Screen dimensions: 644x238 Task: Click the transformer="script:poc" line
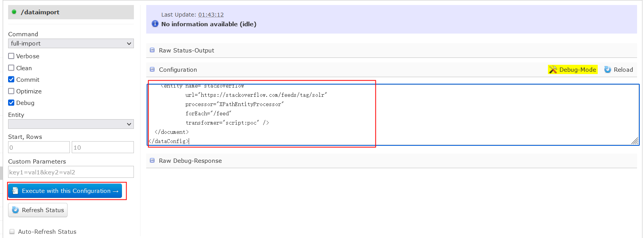point(227,123)
